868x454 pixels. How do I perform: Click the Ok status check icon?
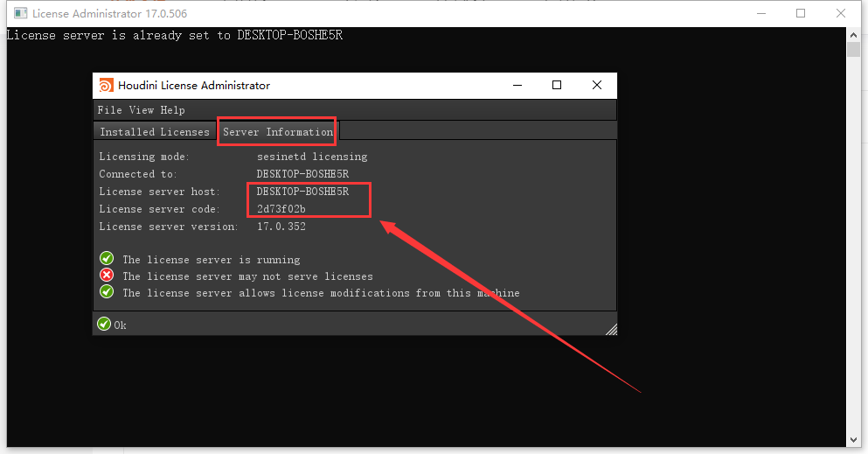point(104,324)
